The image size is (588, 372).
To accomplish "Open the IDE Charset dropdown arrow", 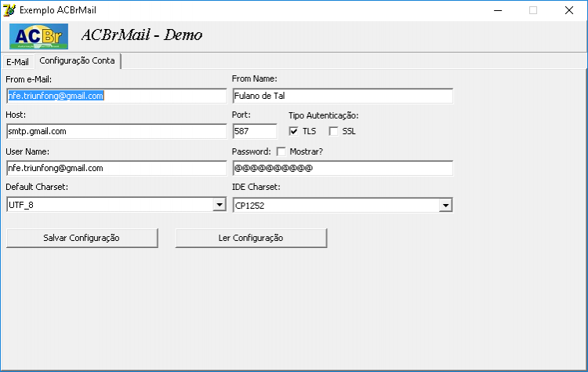I will pyautogui.click(x=445, y=205).
